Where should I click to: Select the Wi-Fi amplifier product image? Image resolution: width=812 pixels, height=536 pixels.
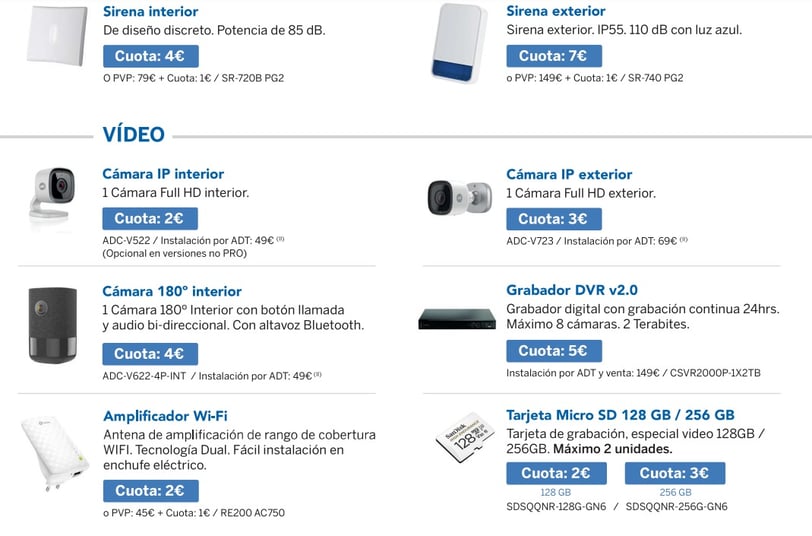coord(55,453)
